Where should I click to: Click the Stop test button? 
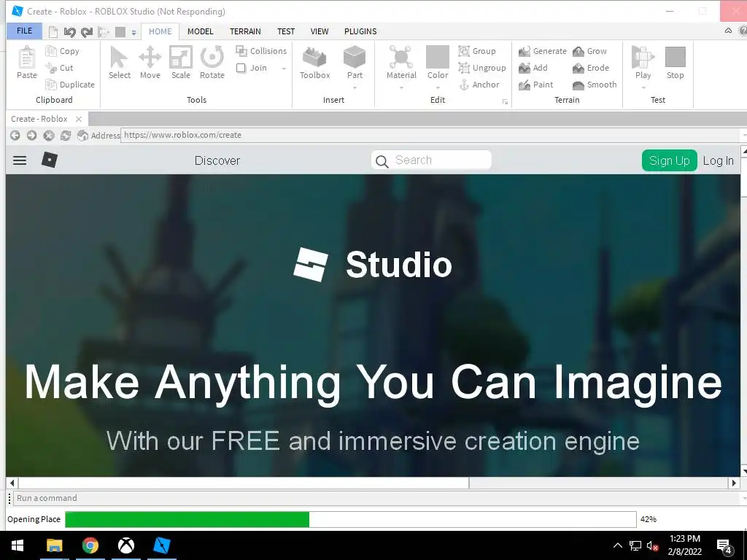click(675, 63)
